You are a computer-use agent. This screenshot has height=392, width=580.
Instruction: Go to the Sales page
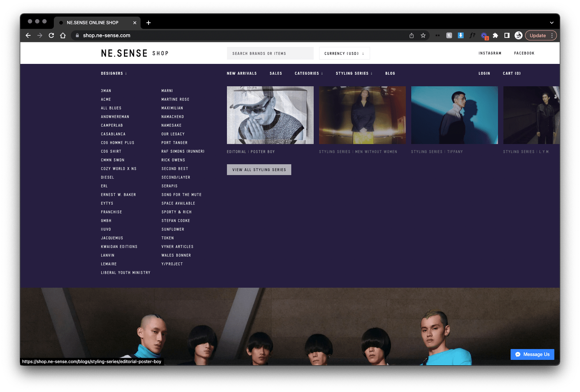click(x=276, y=74)
